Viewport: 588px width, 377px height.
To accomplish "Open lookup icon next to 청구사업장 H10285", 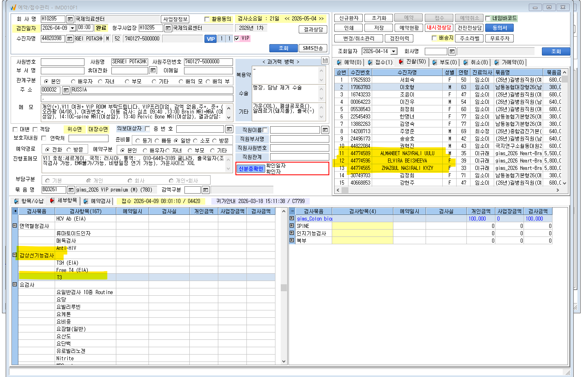I will tap(168, 28).
